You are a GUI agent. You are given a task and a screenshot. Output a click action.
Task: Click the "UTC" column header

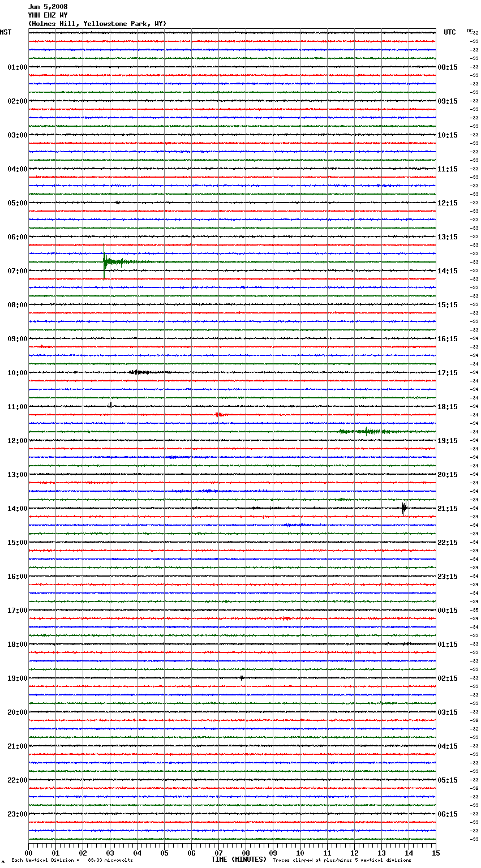coord(450,32)
